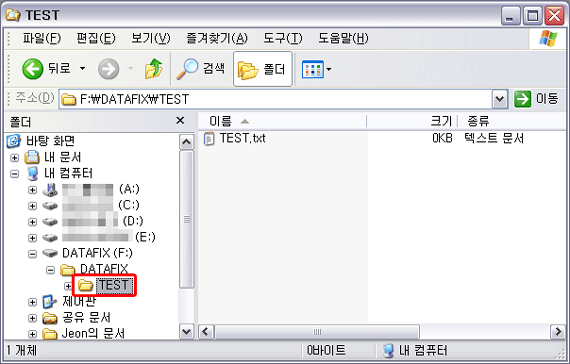
Task: Select the control panel tree icon
Action: 49,301
